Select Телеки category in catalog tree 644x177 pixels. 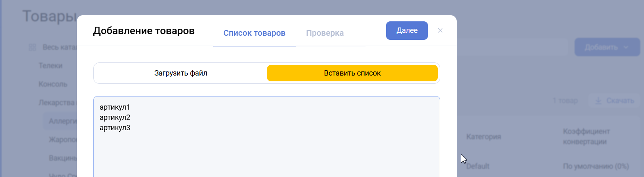pyautogui.click(x=51, y=66)
